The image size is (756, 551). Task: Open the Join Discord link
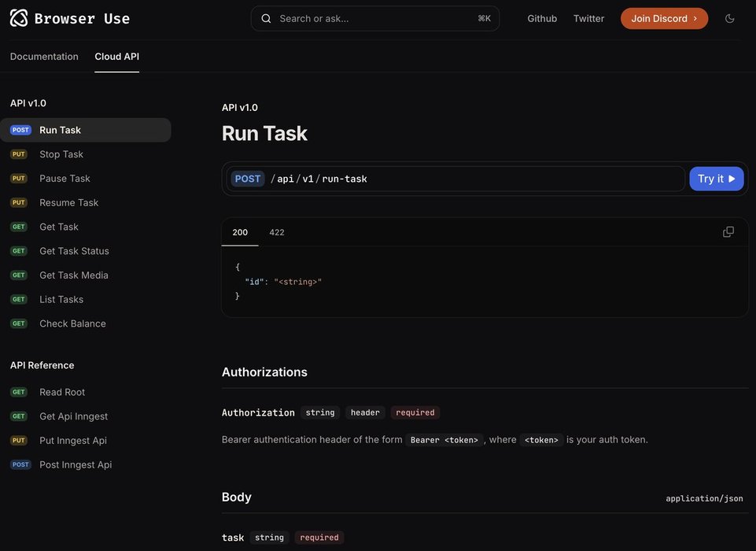[x=664, y=18]
